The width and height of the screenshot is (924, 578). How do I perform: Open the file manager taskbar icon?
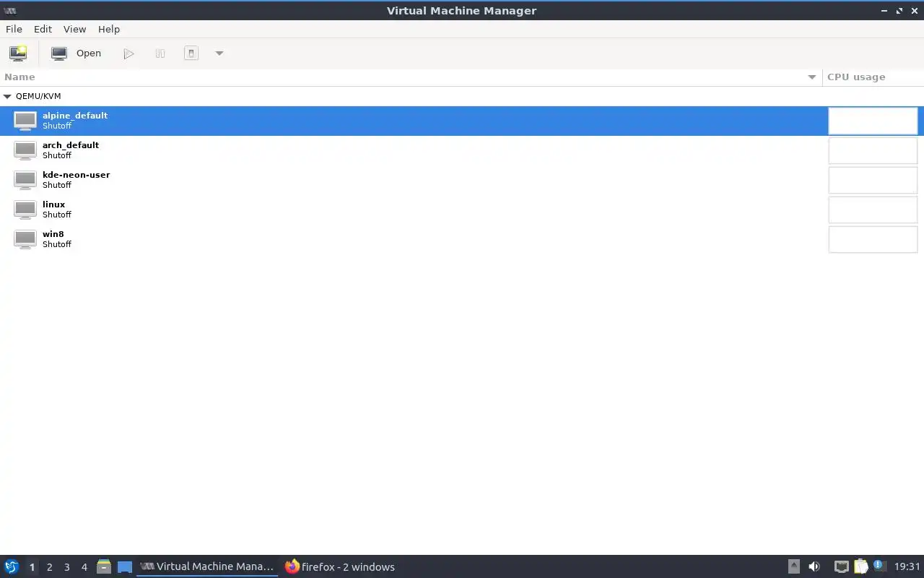tap(104, 566)
